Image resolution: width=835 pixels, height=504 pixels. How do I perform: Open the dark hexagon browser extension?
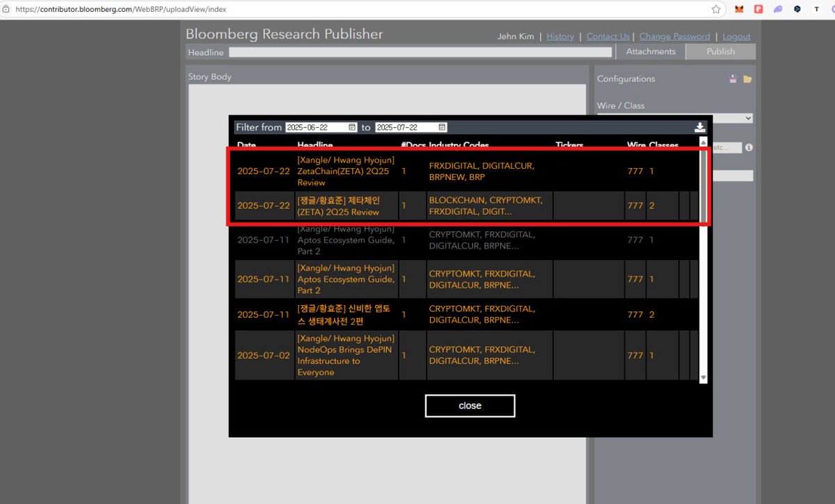pyautogui.click(x=797, y=10)
